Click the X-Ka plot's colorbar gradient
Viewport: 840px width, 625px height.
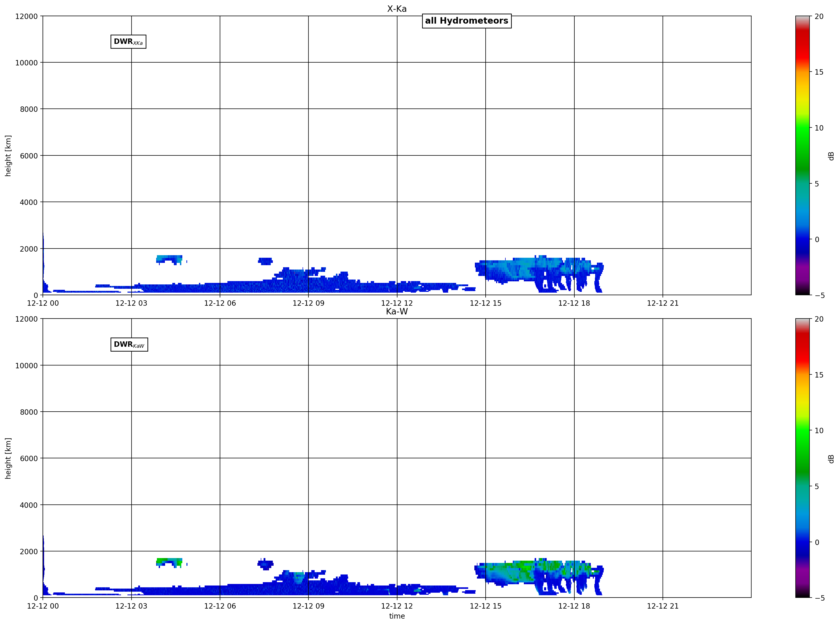pos(802,155)
